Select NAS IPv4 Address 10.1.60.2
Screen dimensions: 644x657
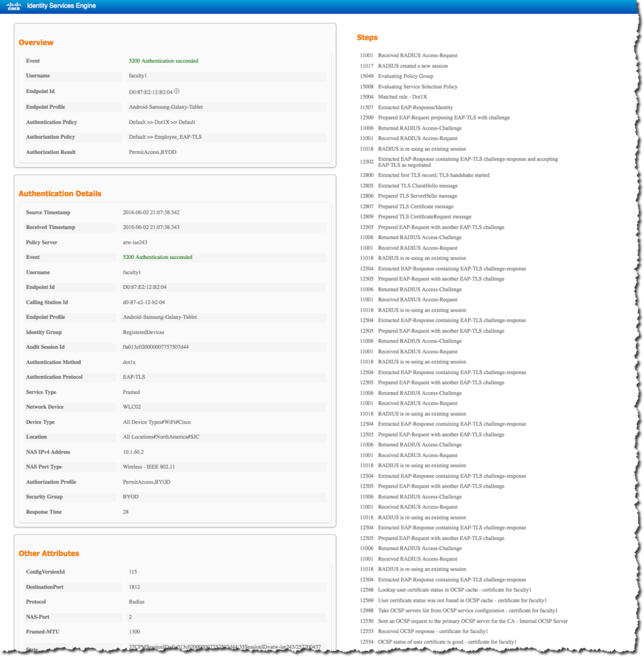(133, 452)
